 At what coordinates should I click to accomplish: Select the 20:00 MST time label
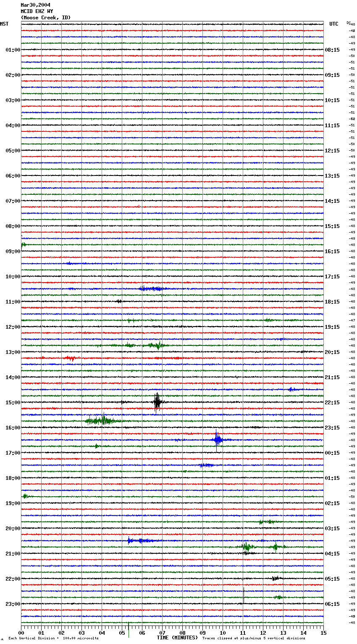tap(13, 529)
